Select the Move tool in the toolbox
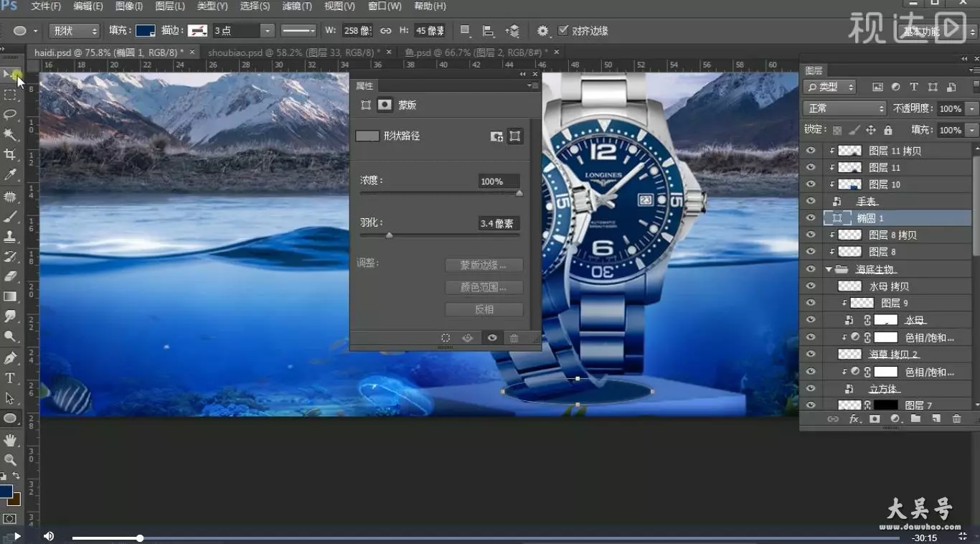 pyautogui.click(x=10, y=75)
